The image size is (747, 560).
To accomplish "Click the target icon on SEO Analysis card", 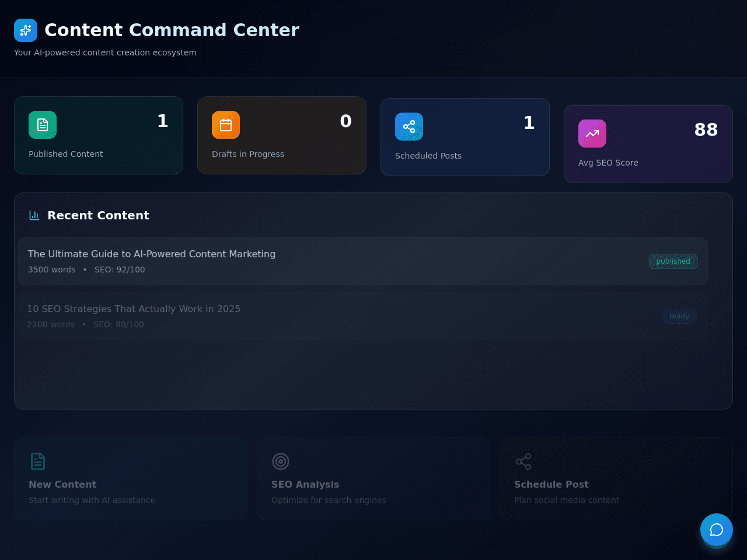I will [x=281, y=461].
